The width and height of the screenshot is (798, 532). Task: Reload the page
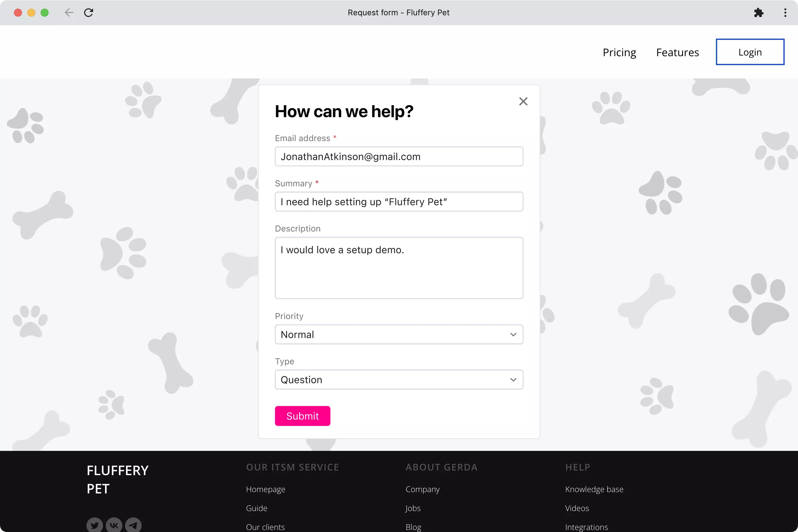click(x=88, y=13)
